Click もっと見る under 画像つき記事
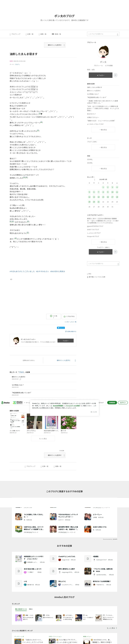The image size is (129, 644). (43, 438)
